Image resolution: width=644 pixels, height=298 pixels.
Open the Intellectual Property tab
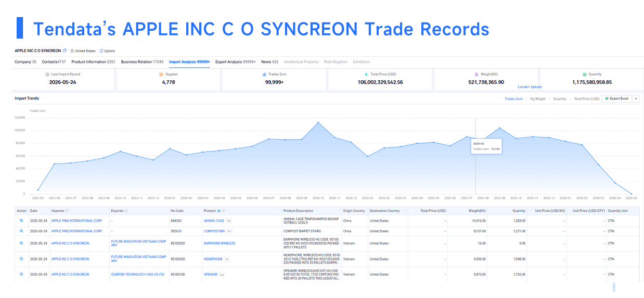coord(301,62)
